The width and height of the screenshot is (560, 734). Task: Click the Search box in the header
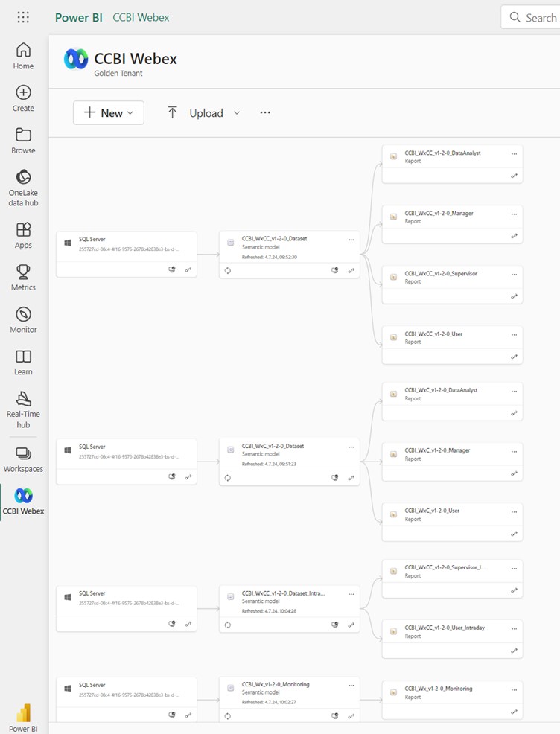pos(530,17)
